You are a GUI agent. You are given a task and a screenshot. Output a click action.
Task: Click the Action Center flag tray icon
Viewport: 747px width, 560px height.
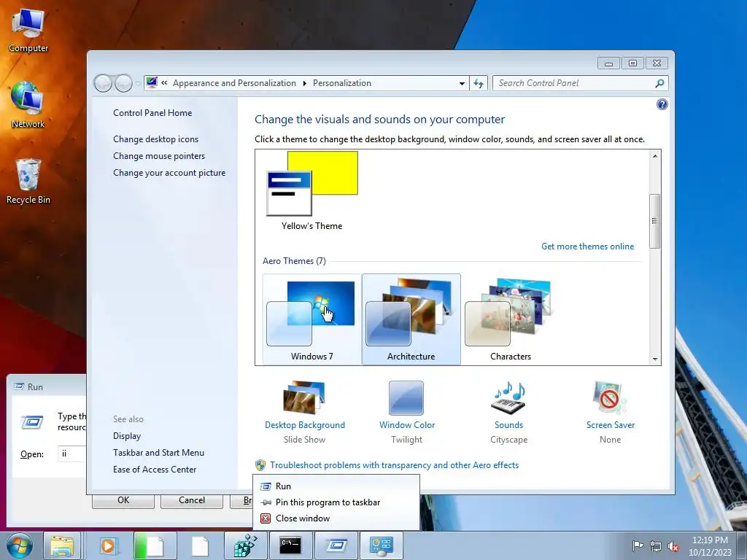coord(638,545)
